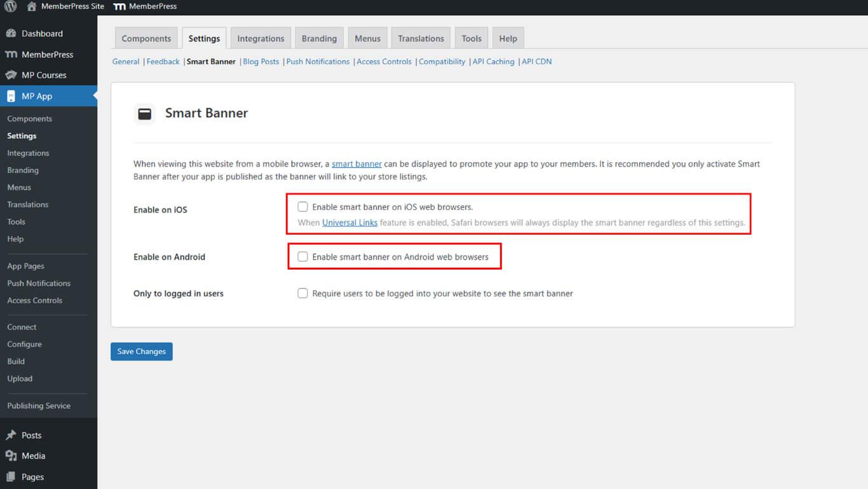The image size is (868, 489).
Task: Open the Translations tab
Action: point(421,39)
